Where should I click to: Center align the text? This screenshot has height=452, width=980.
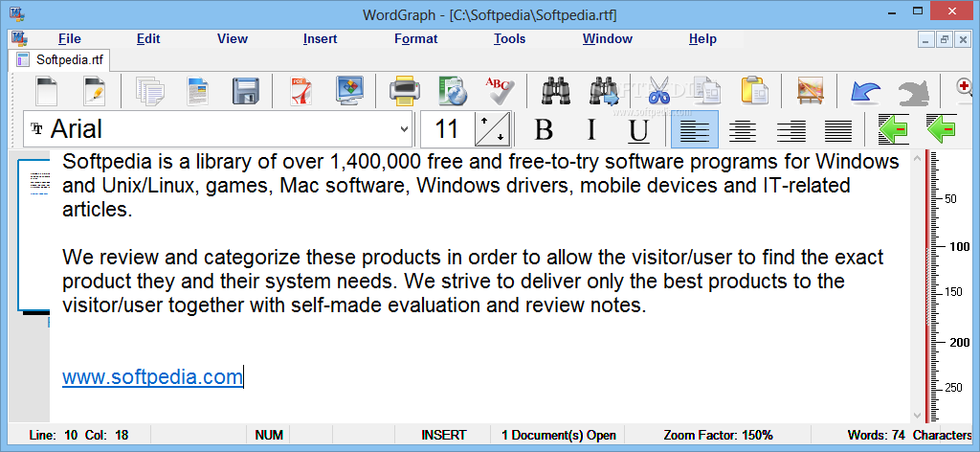[x=743, y=129]
